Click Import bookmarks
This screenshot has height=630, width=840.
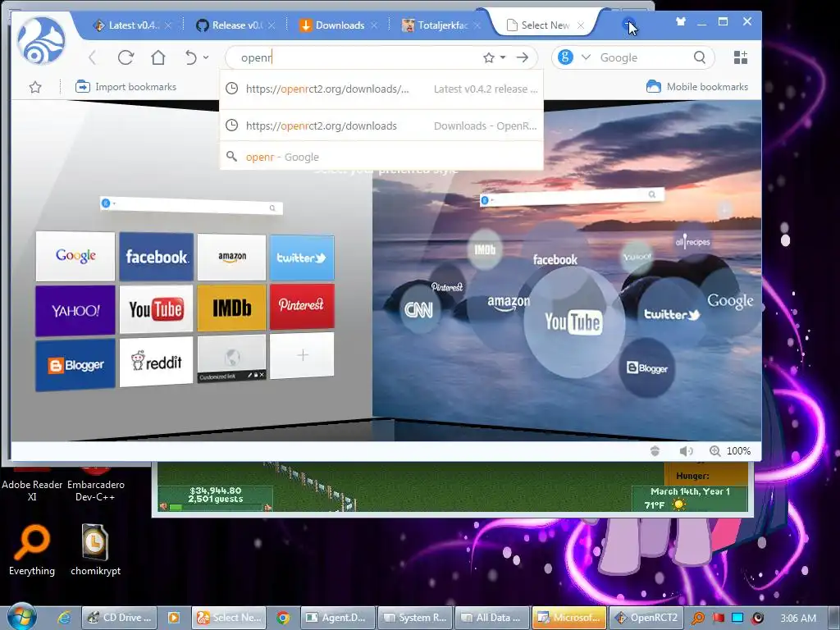126,87
